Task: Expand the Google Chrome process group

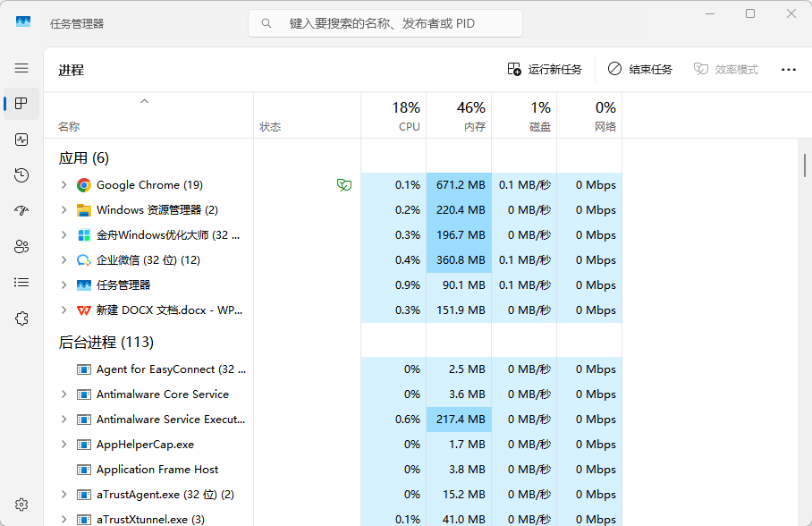Action: click(x=63, y=185)
